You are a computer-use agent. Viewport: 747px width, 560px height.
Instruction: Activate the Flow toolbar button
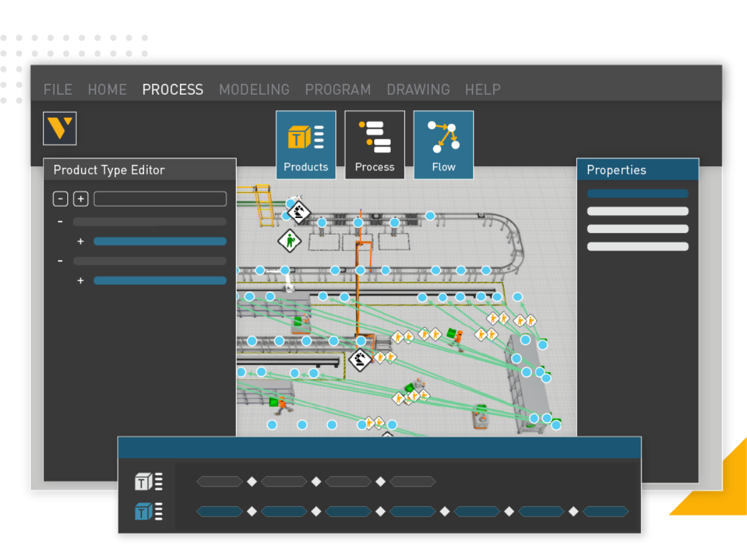pos(444,145)
